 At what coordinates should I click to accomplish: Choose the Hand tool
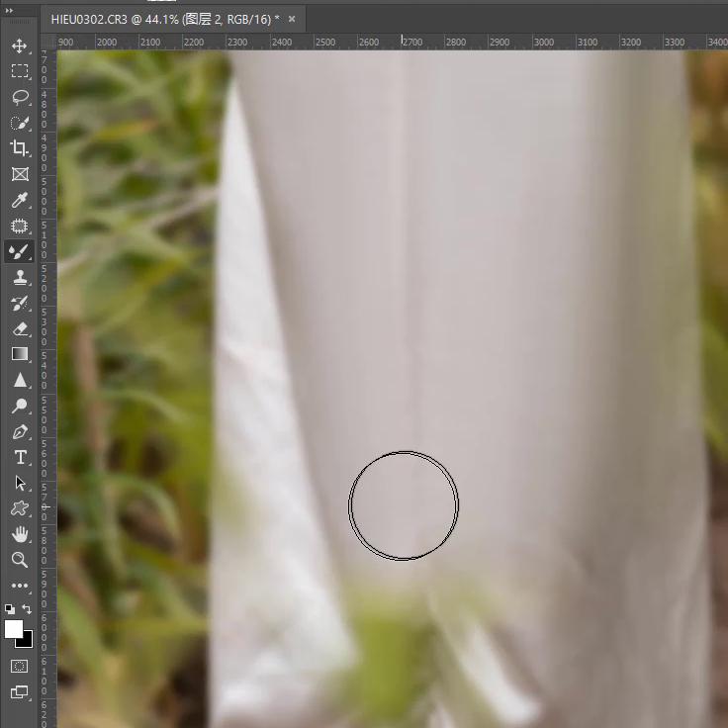[x=20, y=534]
